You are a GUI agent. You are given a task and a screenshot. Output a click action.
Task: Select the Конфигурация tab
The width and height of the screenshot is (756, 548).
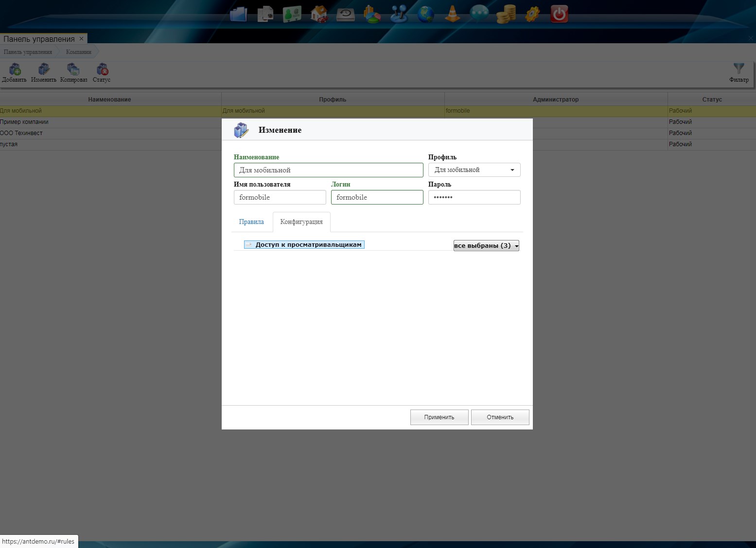[x=301, y=222]
